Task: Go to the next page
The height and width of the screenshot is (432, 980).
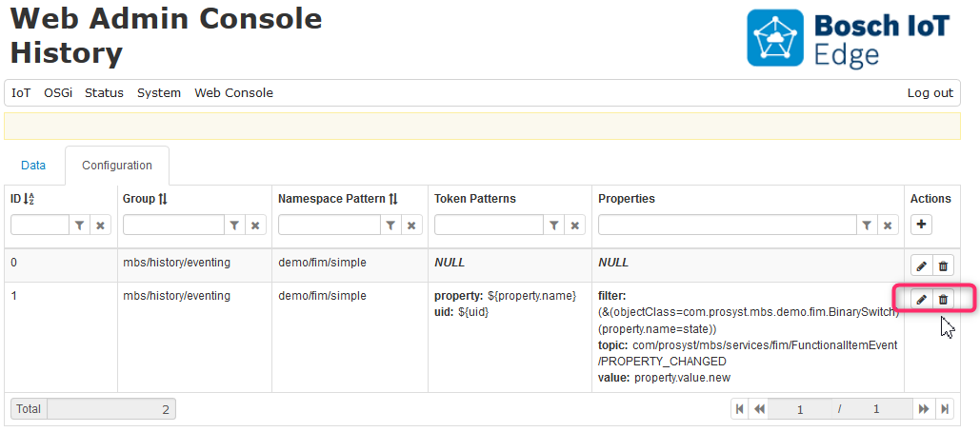Action: (x=923, y=408)
